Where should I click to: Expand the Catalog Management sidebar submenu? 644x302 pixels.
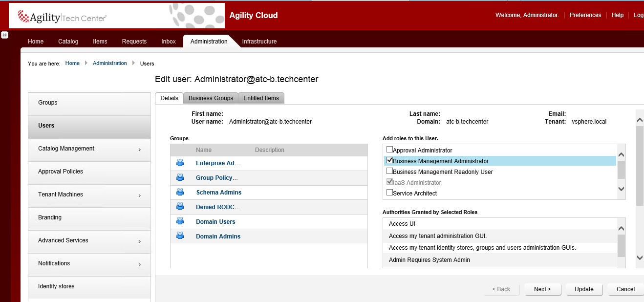click(x=139, y=150)
